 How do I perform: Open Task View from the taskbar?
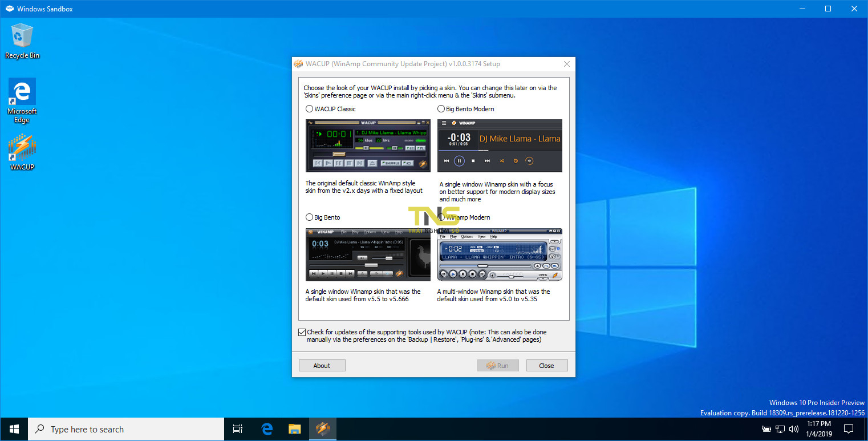click(x=238, y=429)
